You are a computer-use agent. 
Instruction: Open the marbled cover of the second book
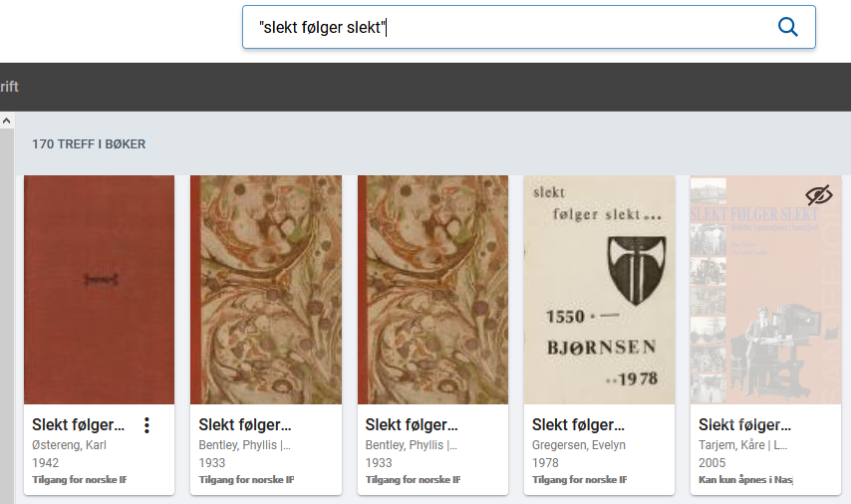(x=266, y=289)
